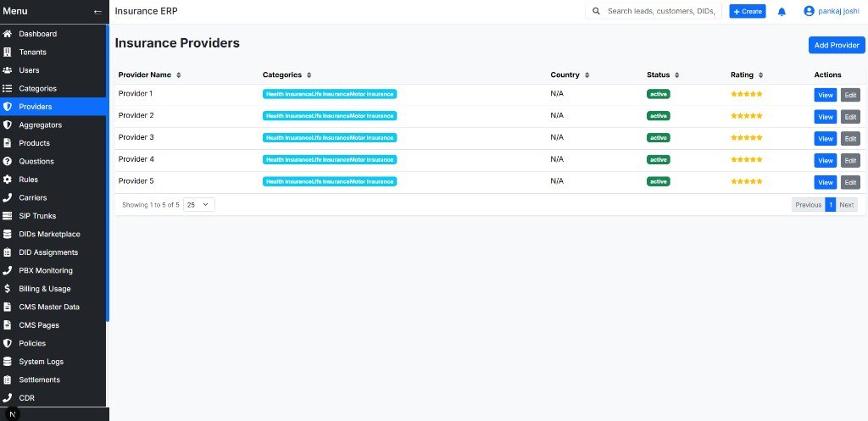868x421 pixels.
Task: Click the Carriers phone icon
Action: (7, 197)
